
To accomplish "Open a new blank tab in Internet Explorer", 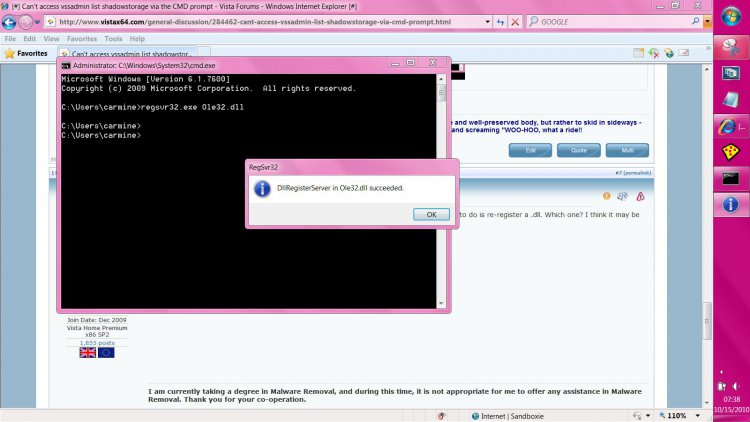I will [x=204, y=53].
